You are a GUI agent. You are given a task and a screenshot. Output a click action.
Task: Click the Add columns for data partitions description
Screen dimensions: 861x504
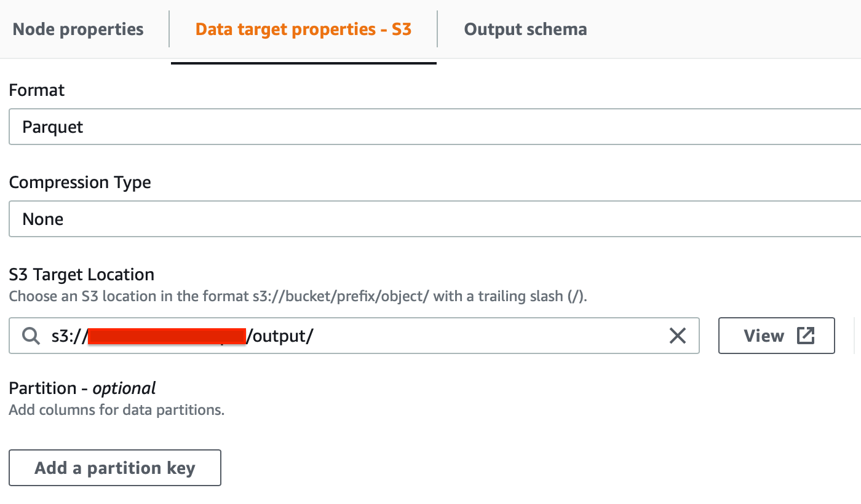[117, 410]
